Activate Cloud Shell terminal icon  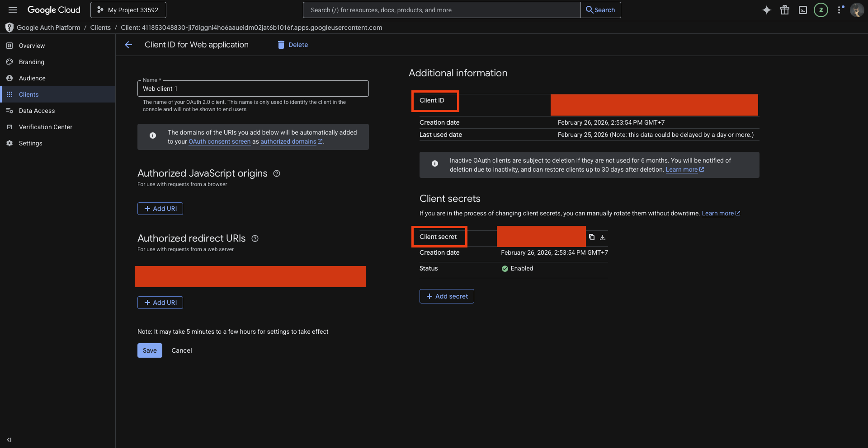803,10
